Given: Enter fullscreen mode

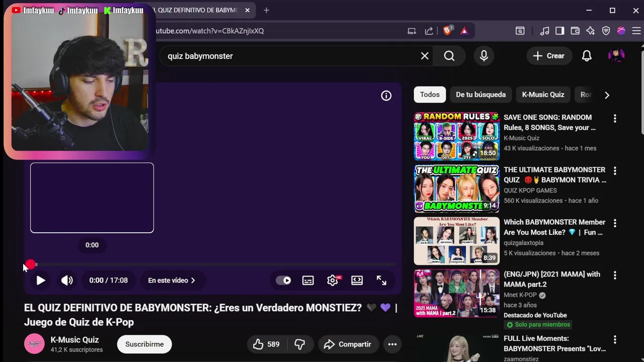Looking at the screenshot, I should (381, 281).
